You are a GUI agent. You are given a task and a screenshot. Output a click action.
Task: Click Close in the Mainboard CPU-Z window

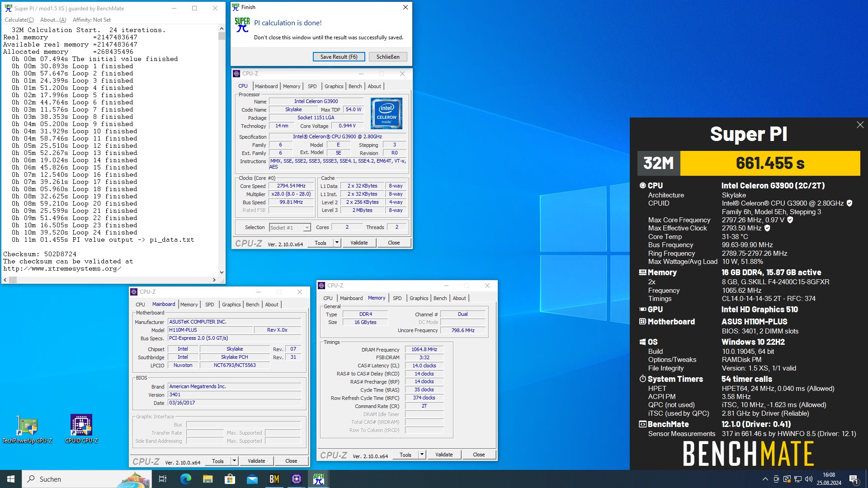[x=291, y=461]
